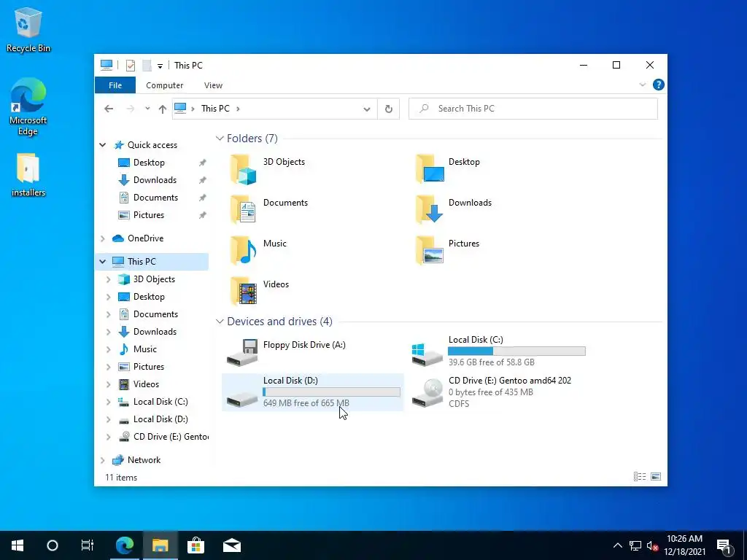747x560 pixels.
Task: Collapse the Devices and drives (4) group
Action: click(x=220, y=322)
